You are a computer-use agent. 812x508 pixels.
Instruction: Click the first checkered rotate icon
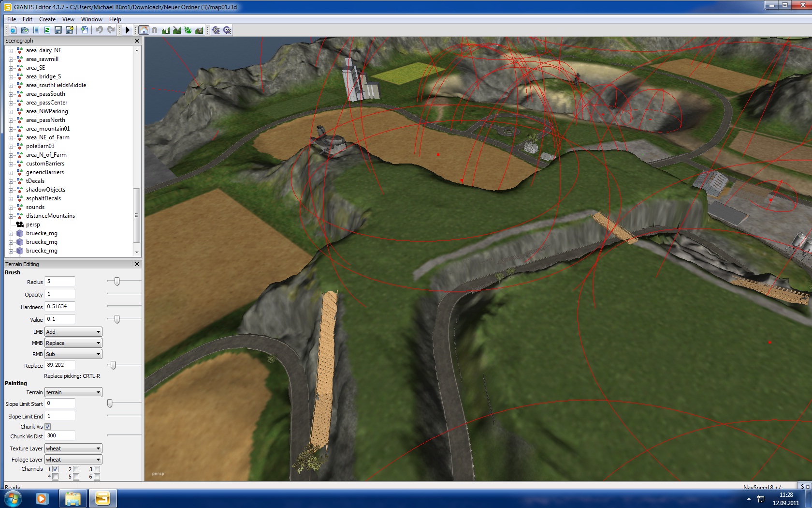[216, 30]
